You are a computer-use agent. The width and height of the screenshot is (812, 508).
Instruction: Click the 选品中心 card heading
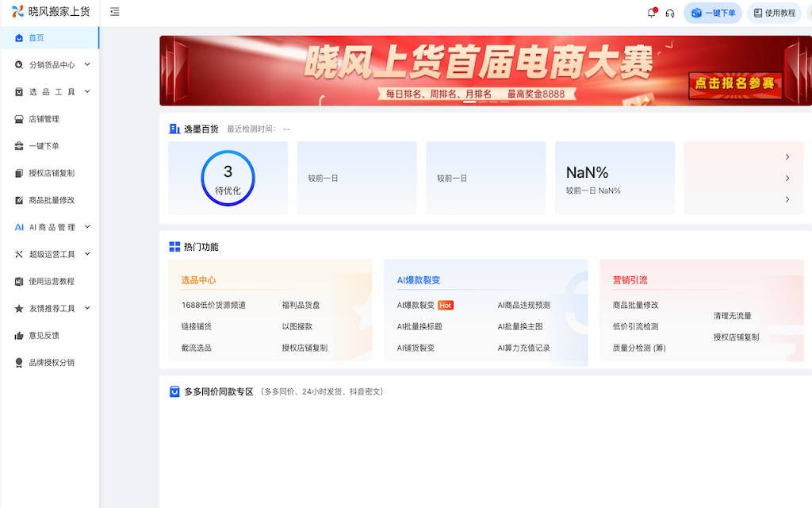198,280
